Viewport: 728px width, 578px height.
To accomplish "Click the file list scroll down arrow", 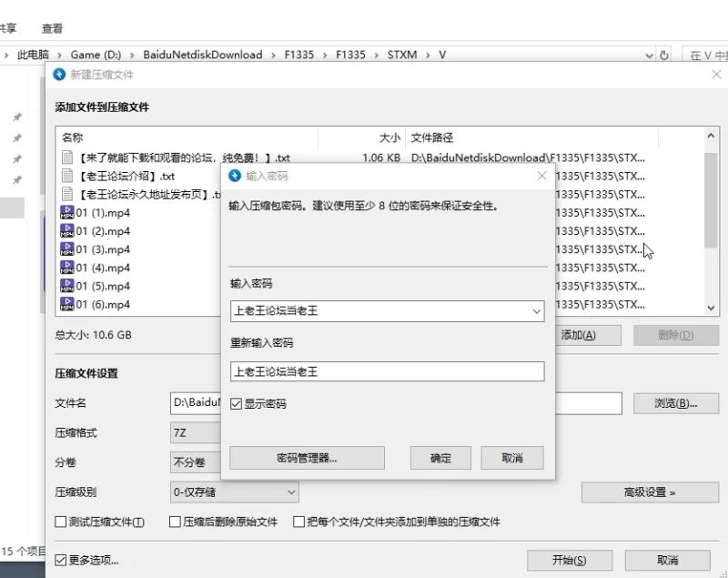I will [711, 308].
